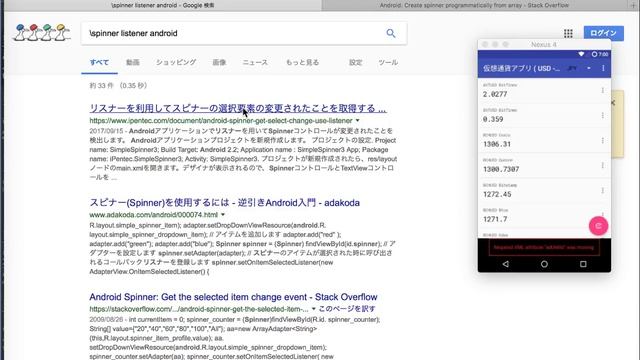The height and width of the screenshot is (360, 640).
Task: Open Android Spinner selected item Stack Overflow result
Action: (x=233, y=297)
